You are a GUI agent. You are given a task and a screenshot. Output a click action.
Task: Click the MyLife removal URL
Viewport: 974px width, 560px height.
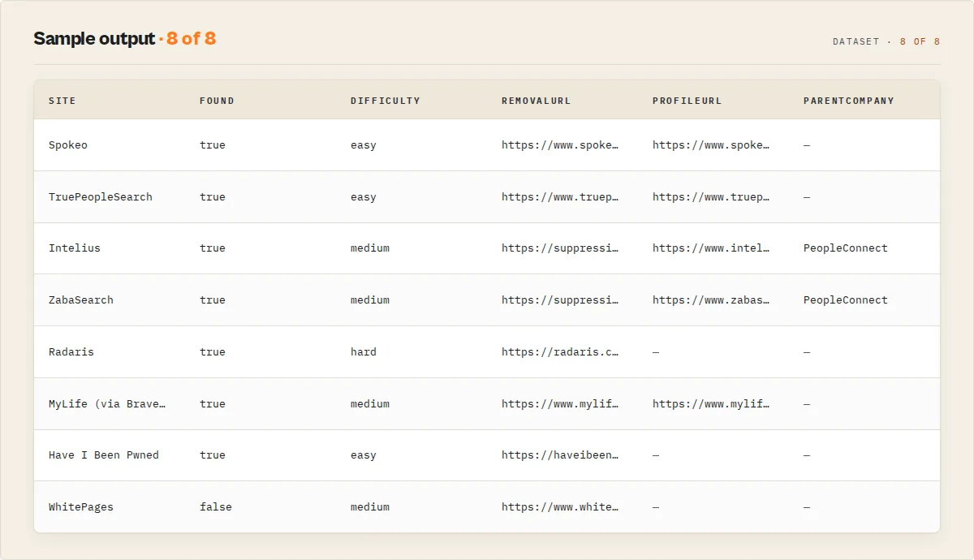tap(560, 404)
